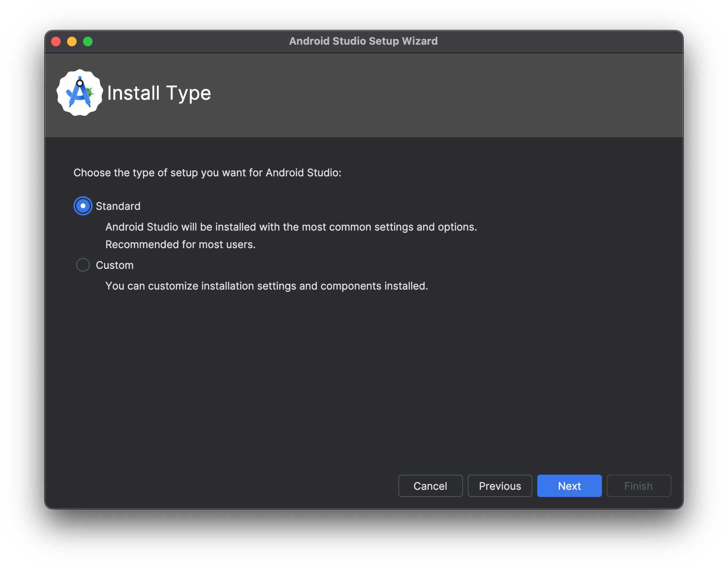The height and width of the screenshot is (568, 728).
Task: Click "Choose the type of setup" prompt text
Action: pyautogui.click(x=208, y=173)
